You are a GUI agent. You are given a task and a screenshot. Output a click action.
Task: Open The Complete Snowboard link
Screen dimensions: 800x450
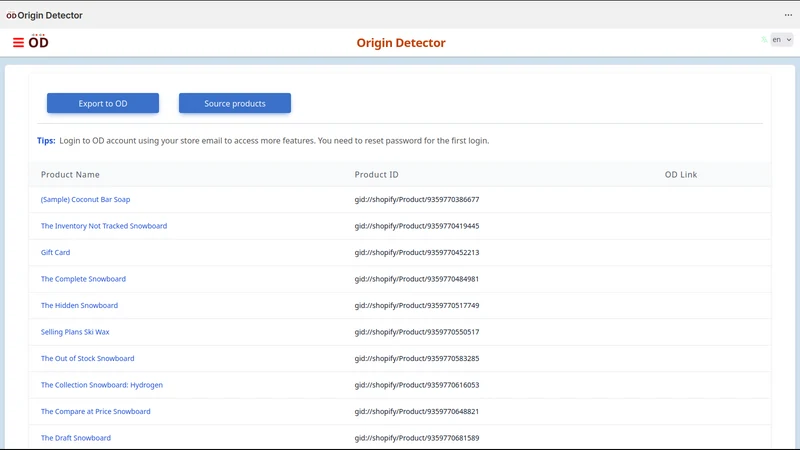click(83, 279)
